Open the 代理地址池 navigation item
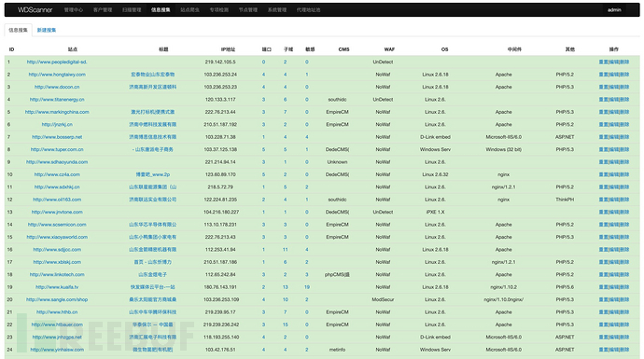Image resolution: width=644 pixels, height=359 pixels. [308, 10]
